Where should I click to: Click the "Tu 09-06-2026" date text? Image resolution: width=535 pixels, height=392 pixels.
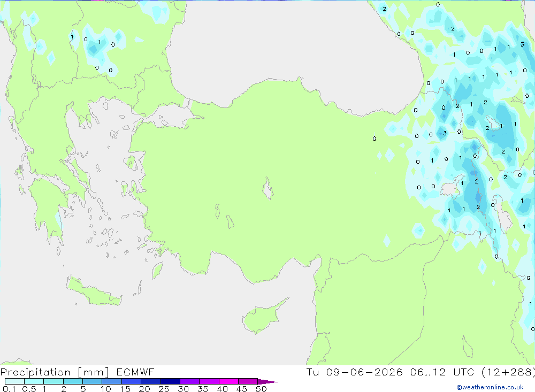(x=355, y=372)
